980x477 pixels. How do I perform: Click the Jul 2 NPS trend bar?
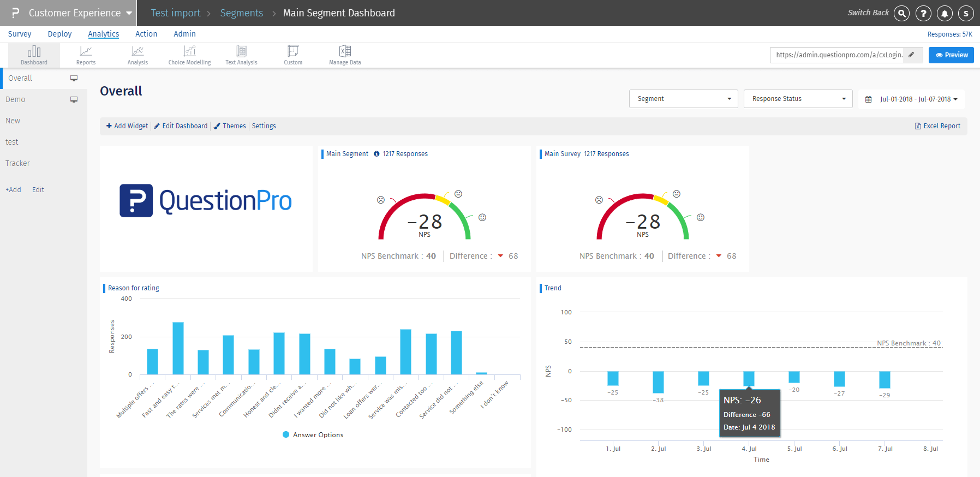tap(658, 382)
